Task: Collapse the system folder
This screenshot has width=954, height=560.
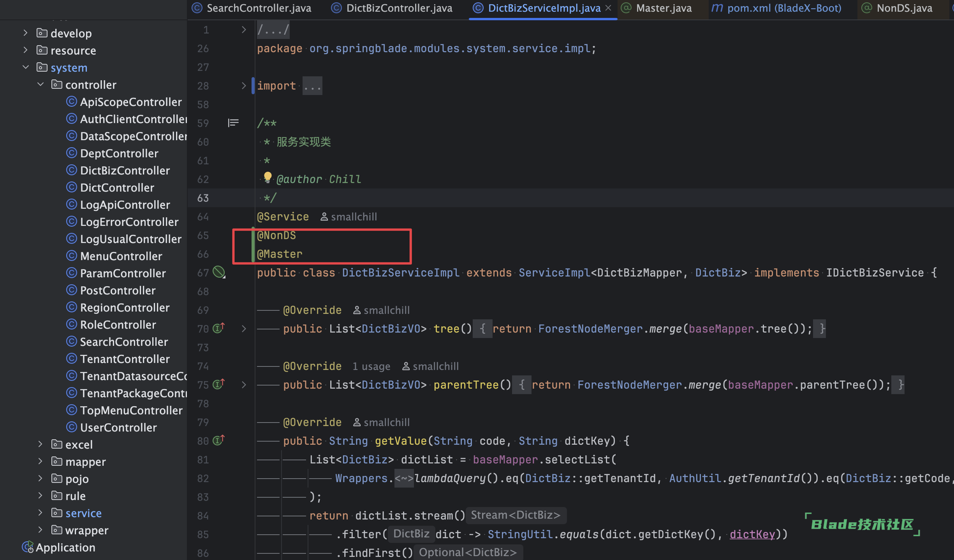Action: 25,67
